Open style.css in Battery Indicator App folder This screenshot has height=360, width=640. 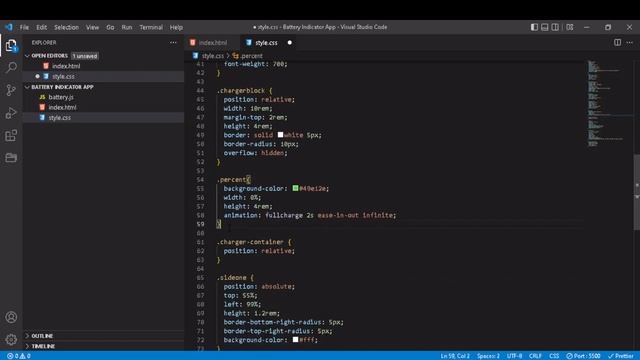(x=103, y=118)
